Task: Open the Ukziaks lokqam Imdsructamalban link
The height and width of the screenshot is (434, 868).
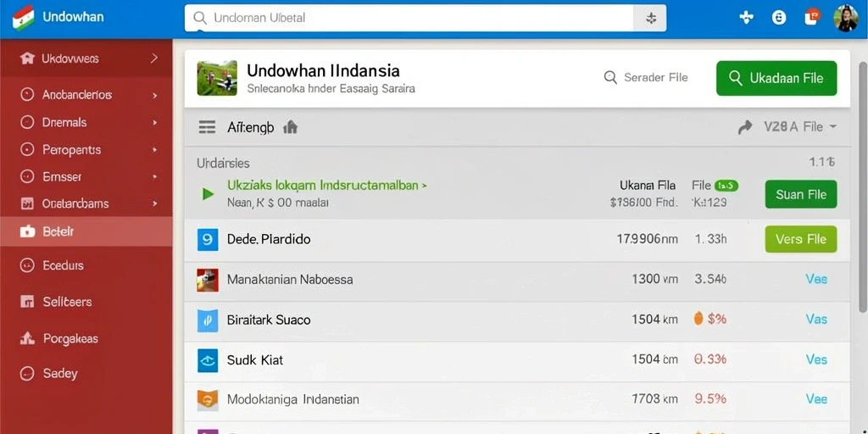Action: pyautogui.click(x=326, y=186)
